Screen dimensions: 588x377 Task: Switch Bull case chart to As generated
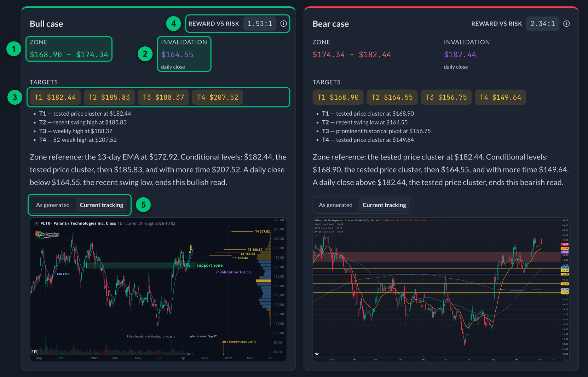[53, 205]
